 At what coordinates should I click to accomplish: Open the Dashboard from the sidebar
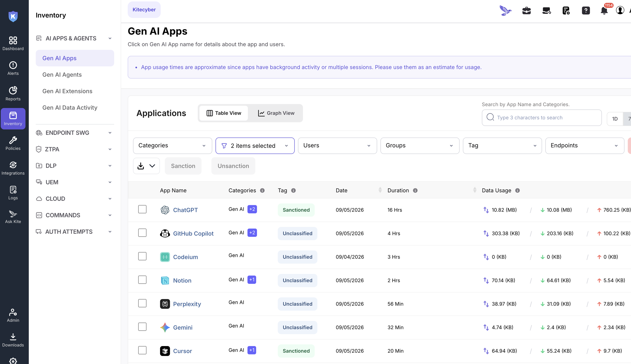tap(13, 43)
